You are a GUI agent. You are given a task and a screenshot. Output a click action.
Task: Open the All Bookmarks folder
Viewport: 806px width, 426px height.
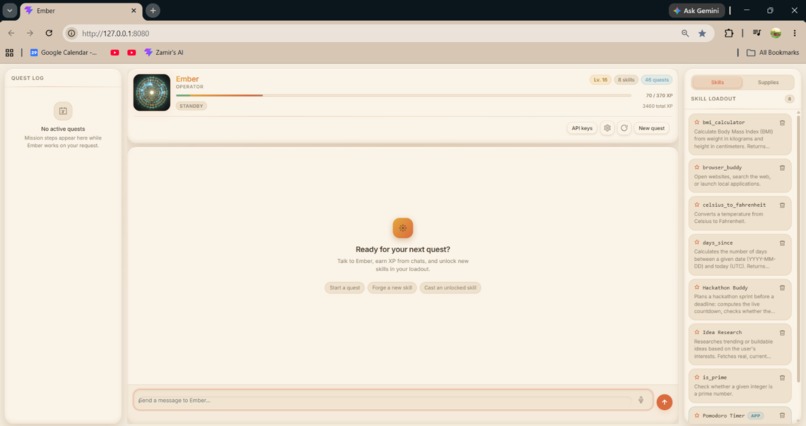[773, 52]
